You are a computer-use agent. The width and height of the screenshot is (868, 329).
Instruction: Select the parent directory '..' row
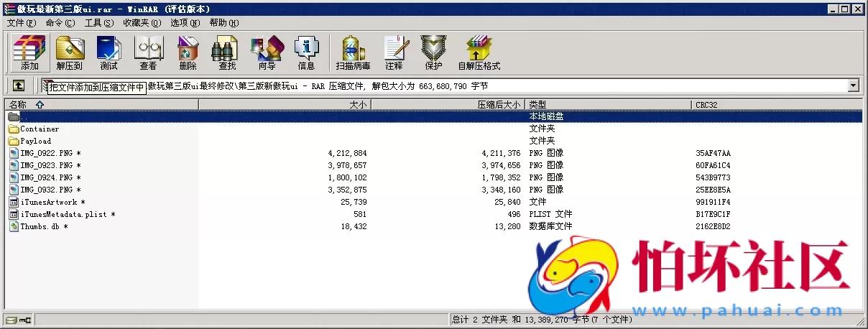point(434,116)
